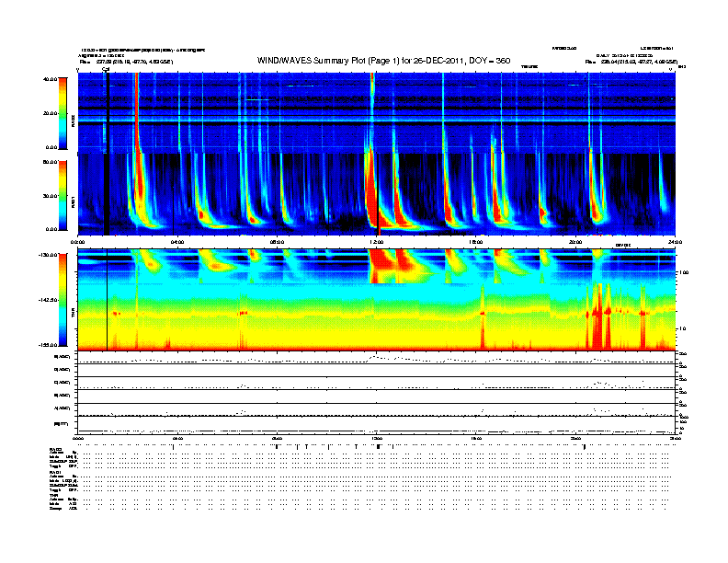The image size is (728, 563).
Task: Click the 20.00 label on RAD2 scale
Action: 50,113
